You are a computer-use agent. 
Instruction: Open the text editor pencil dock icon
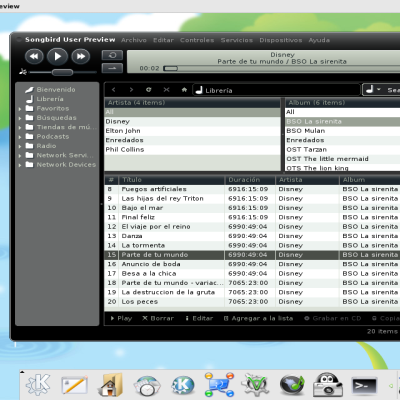pos(74,386)
